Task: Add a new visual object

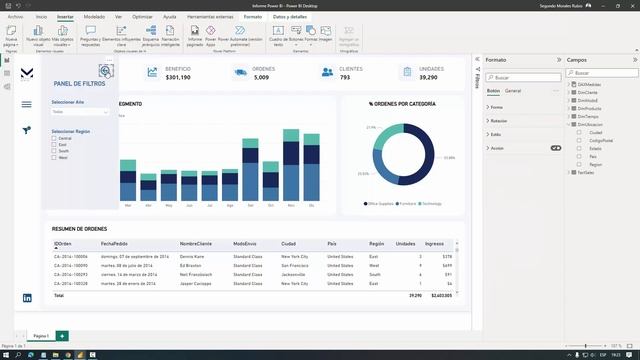Action: [x=38, y=36]
